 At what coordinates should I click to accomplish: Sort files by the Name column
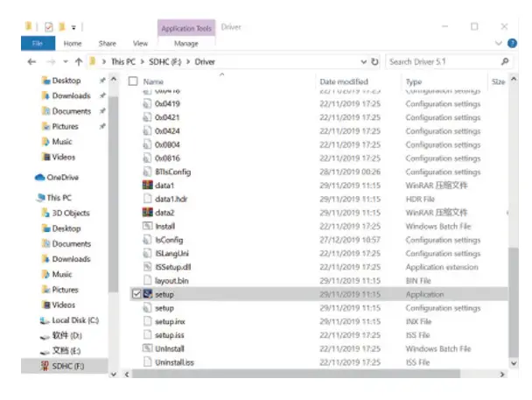[x=153, y=81]
